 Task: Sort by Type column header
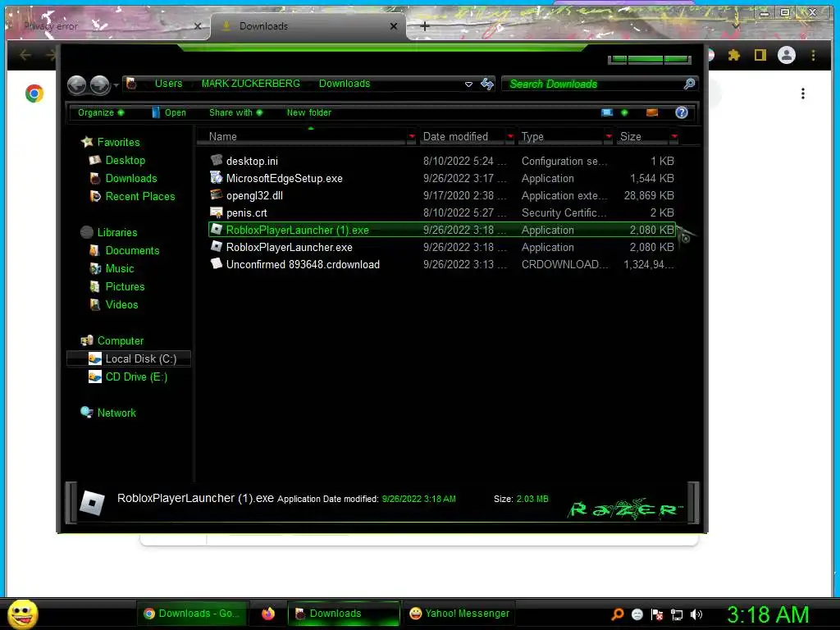(x=560, y=137)
